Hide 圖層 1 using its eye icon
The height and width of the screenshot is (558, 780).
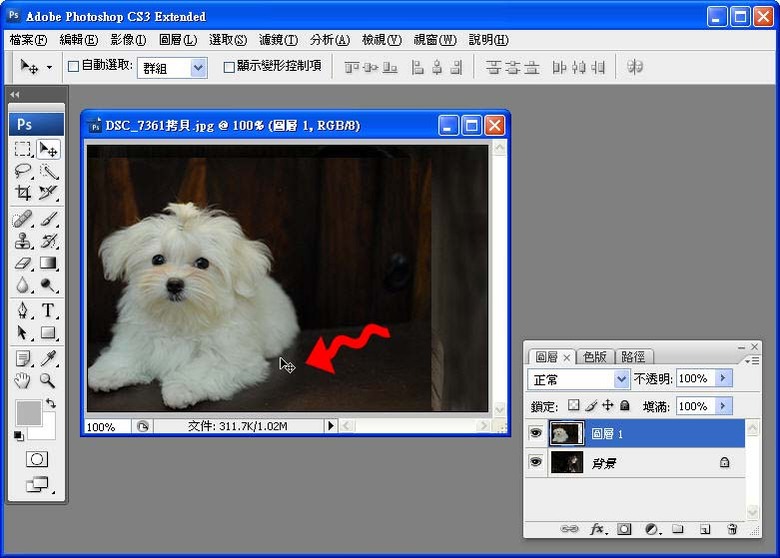pos(535,433)
